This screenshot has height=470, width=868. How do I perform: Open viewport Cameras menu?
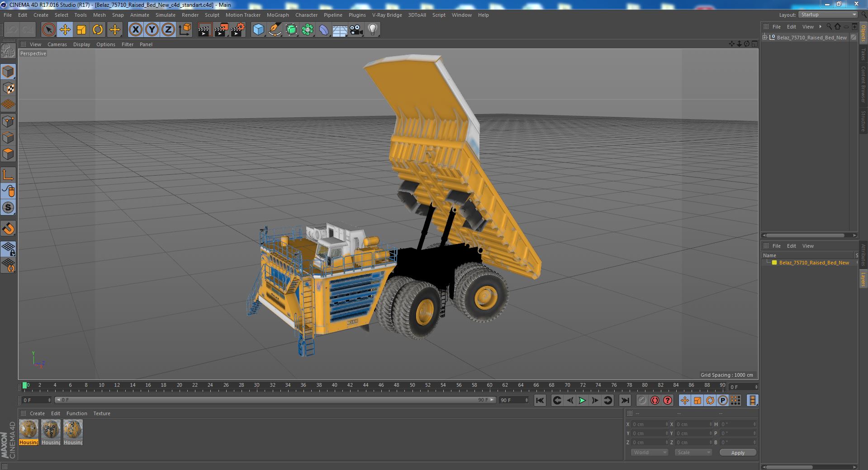click(x=57, y=44)
